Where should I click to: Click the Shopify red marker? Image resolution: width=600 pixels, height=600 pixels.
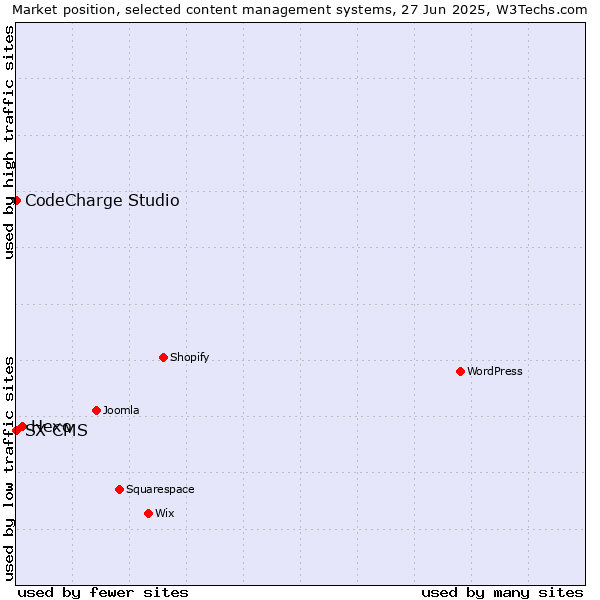pyautogui.click(x=163, y=357)
